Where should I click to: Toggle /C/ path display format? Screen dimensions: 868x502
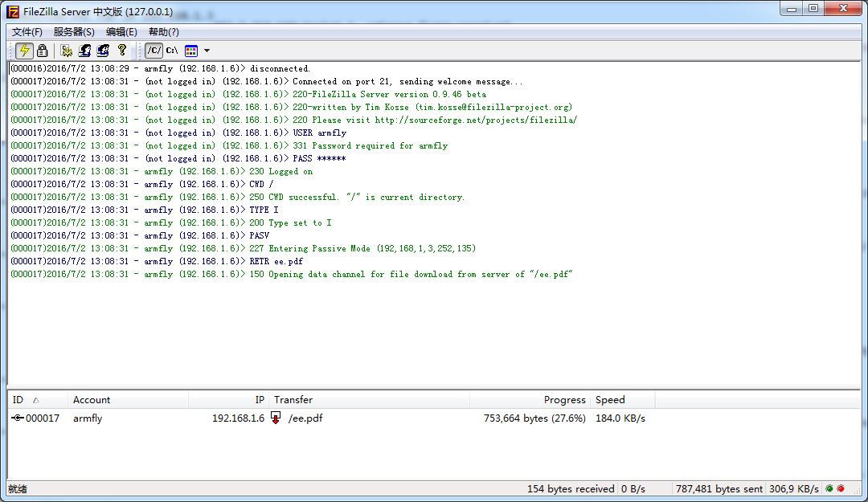click(154, 51)
